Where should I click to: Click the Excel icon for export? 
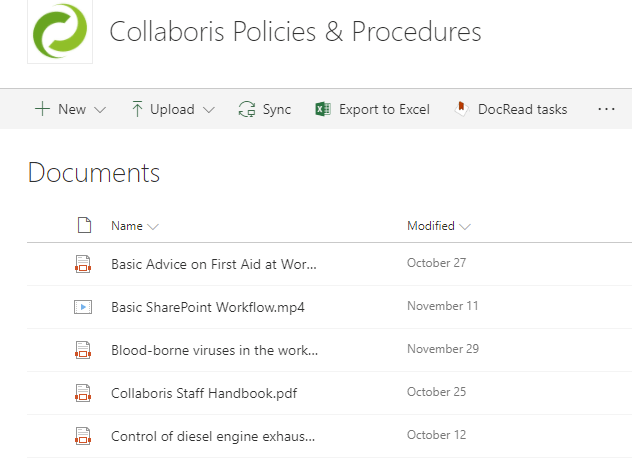[323, 109]
